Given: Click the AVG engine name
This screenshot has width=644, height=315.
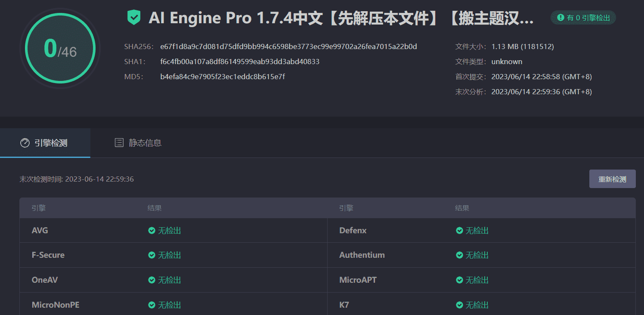Looking at the screenshot, I should 40,231.
